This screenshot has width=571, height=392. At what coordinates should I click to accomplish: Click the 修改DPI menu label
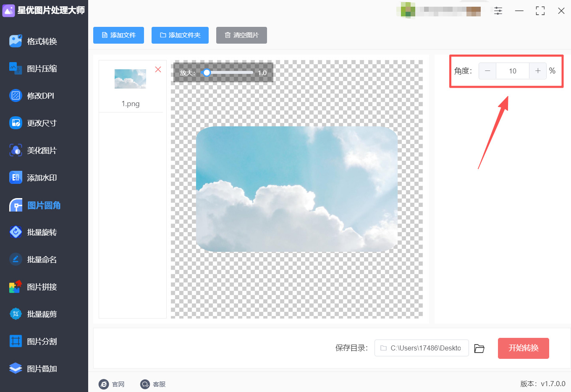click(41, 96)
